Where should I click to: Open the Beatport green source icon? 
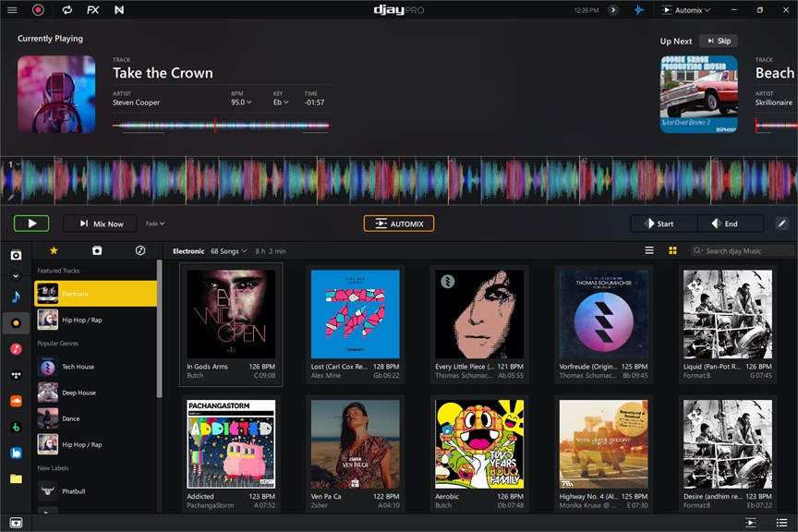click(17, 427)
